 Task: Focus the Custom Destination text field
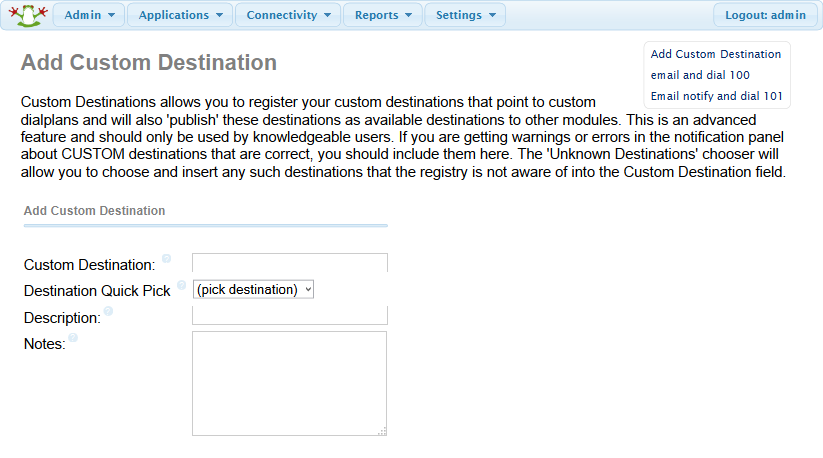[x=289, y=263]
